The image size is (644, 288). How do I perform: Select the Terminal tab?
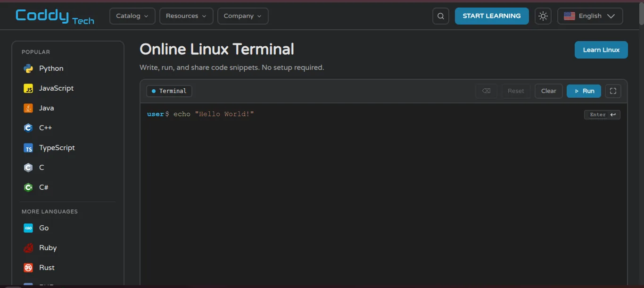tap(169, 91)
